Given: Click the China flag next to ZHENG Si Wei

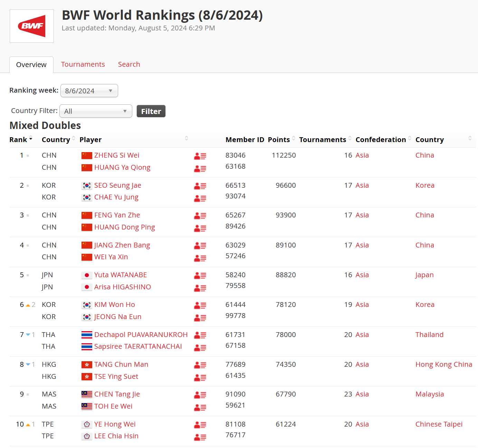Looking at the screenshot, I should click(87, 156).
